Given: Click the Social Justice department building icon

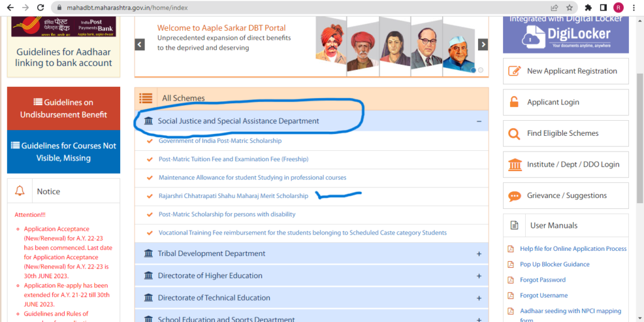Looking at the screenshot, I should click(x=148, y=121).
